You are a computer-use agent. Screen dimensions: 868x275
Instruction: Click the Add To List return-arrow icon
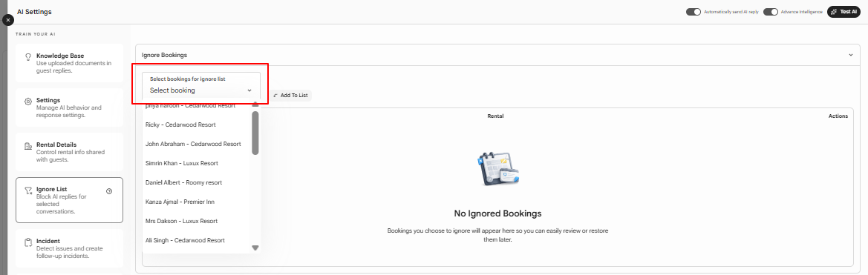pos(275,96)
